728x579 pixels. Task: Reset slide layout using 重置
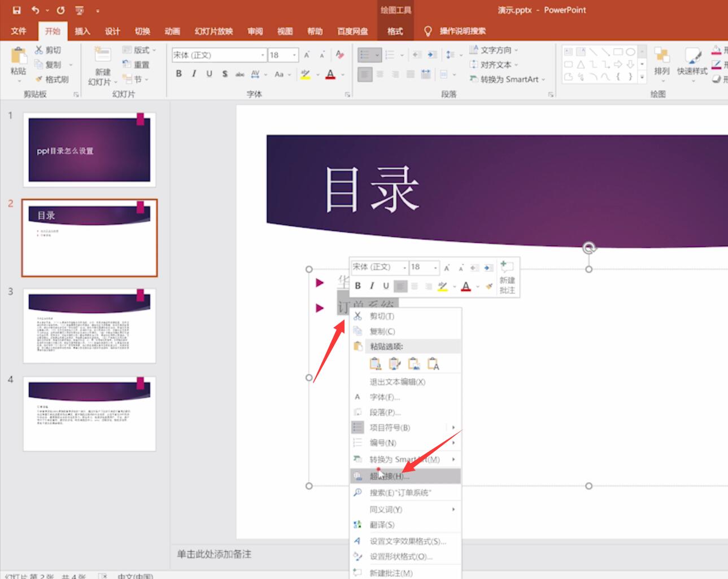click(136, 64)
